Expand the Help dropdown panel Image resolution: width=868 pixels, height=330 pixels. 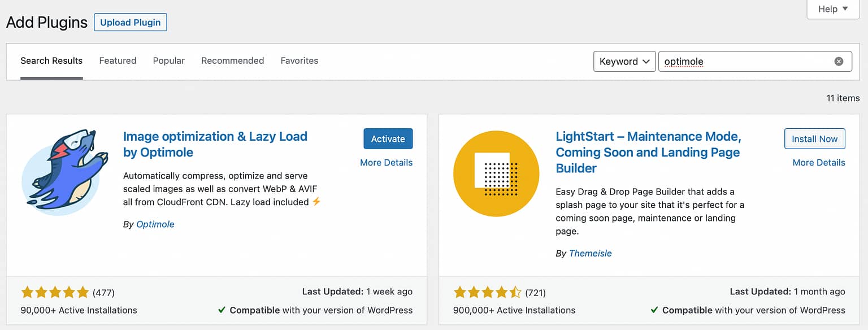[833, 9]
